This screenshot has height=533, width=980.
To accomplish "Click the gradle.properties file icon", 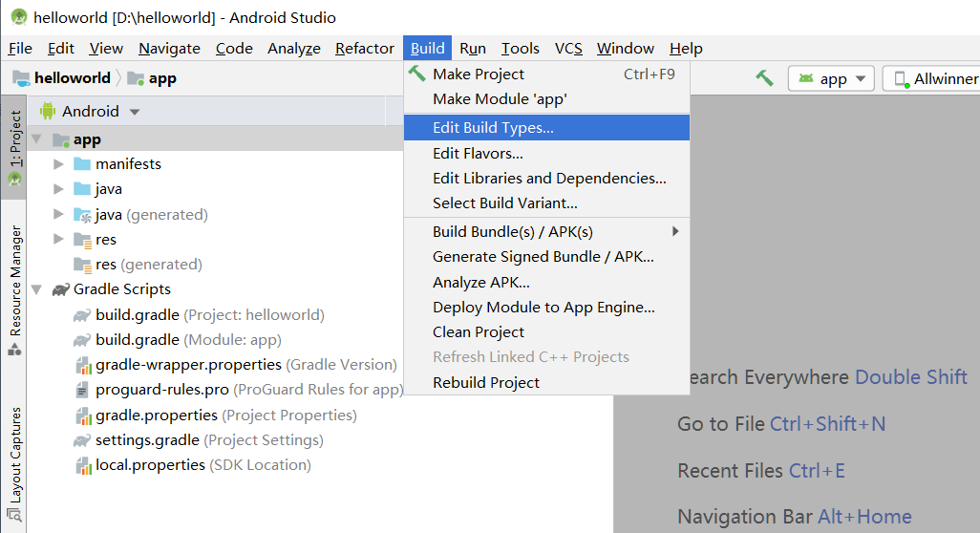I will pyautogui.click(x=83, y=416).
